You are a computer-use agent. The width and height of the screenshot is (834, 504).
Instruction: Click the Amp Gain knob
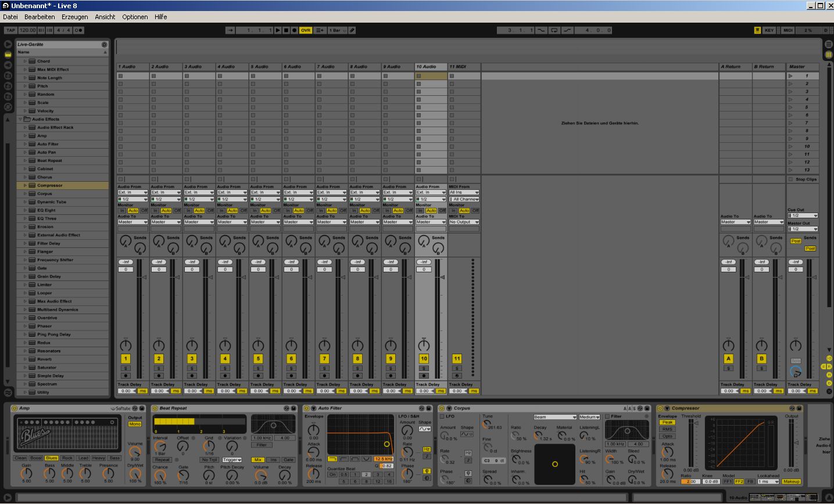(x=26, y=473)
